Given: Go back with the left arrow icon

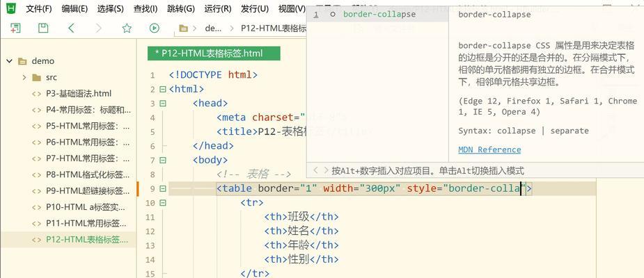Looking at the screenshot, I should pos(72,28).
